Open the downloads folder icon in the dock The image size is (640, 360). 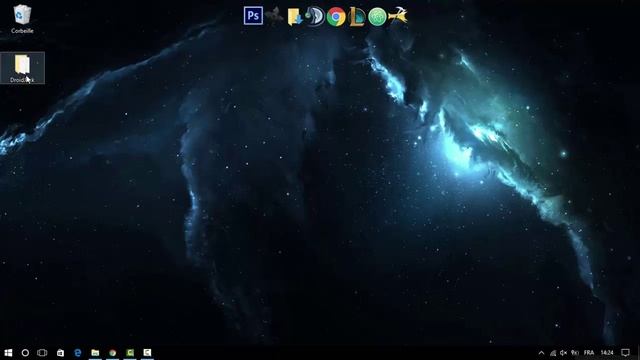(x=294, y=17)
